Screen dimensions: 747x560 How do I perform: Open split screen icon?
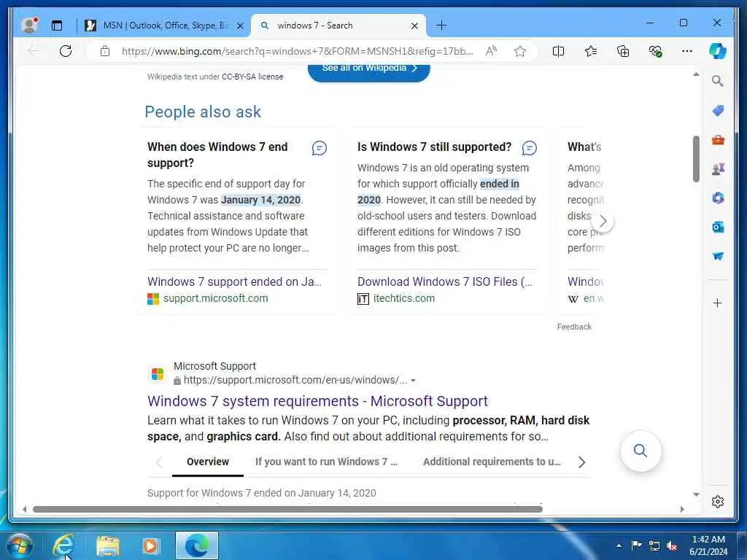click(558, 51)
